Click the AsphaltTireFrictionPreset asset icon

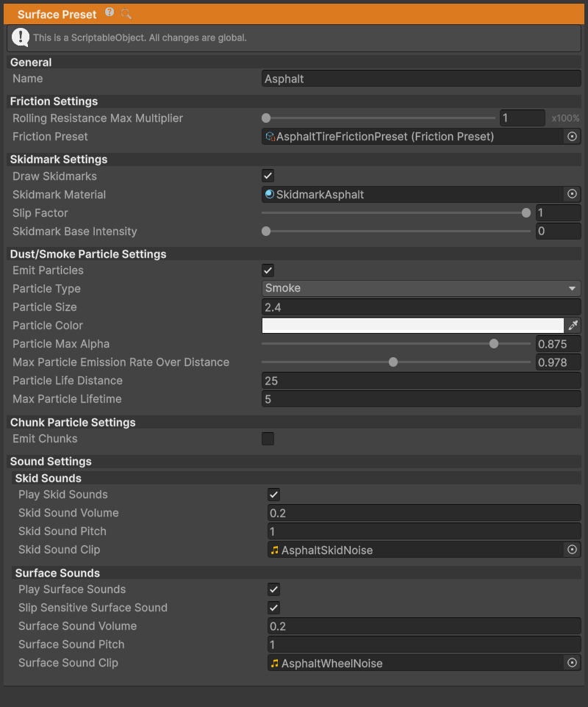pos(270,137)
